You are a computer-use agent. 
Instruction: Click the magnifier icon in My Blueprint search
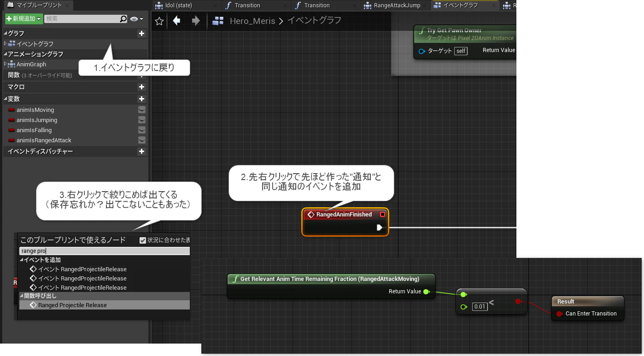(x=123, y=19)
